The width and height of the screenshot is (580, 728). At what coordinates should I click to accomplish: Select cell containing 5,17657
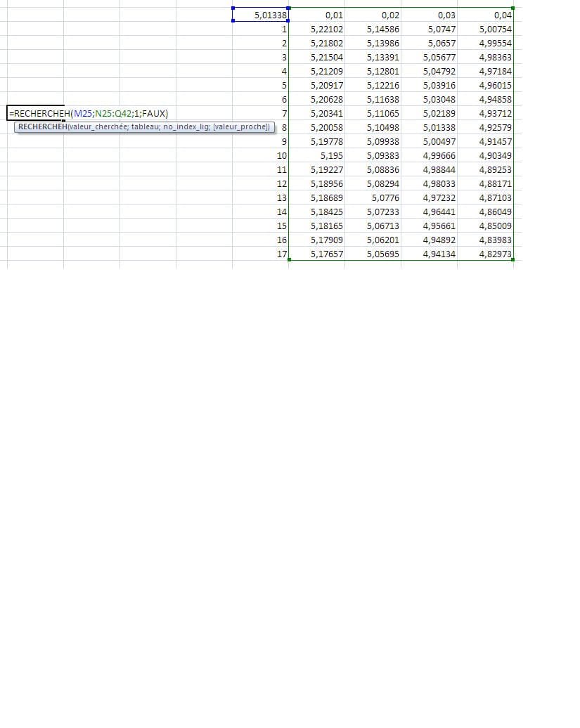[316, 254]
